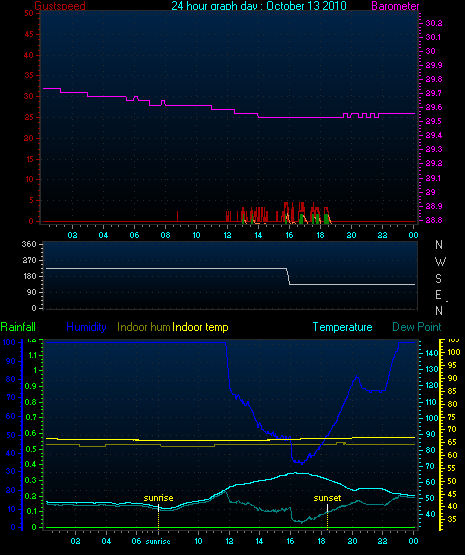465x555 pixels.
Task: Click the Barometer axis title
Action: point(395,6)
